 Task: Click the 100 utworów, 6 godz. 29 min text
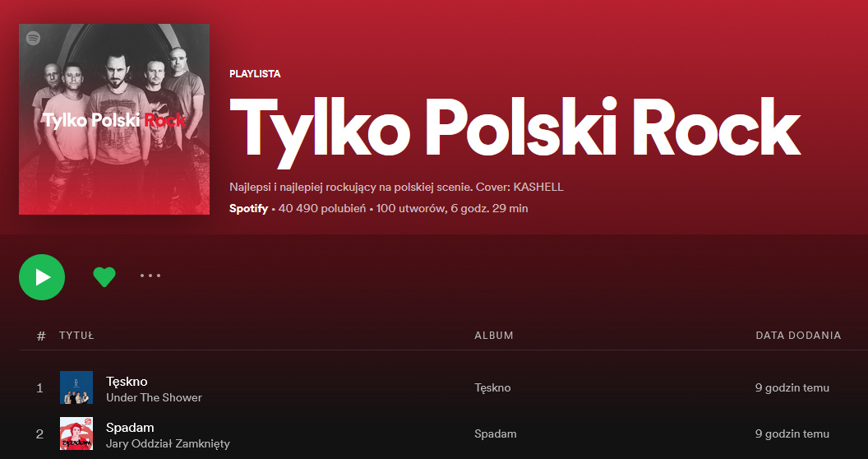click(x=452, y=209)
